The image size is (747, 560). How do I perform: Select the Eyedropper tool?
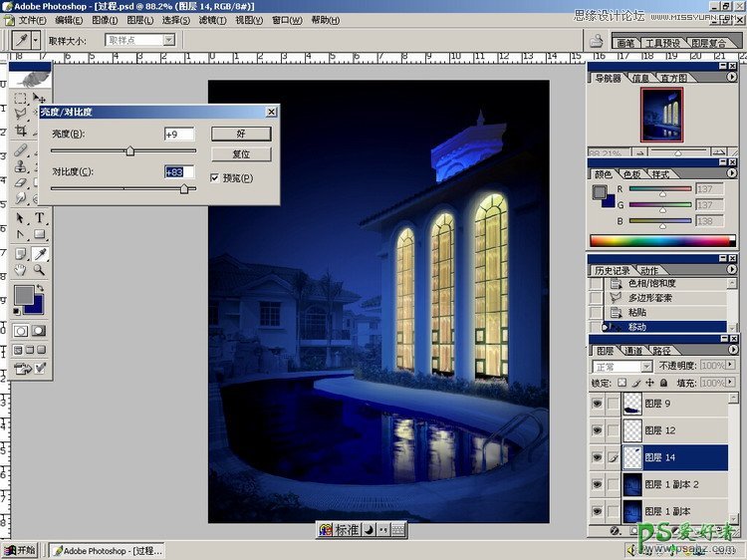tap(40, 253)
